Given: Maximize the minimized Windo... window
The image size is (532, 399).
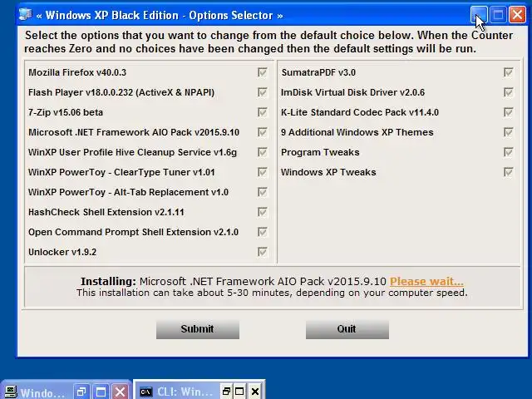Looking at the screenshot, I should coord(101,392).
